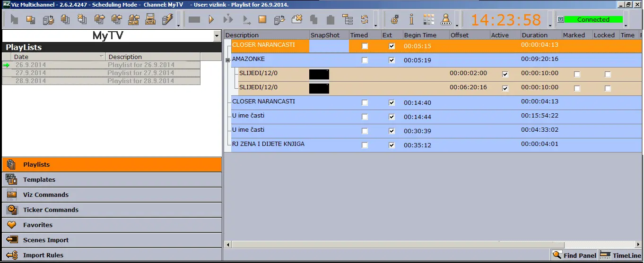This screenshot has height=263, width=644.
Task: Toggle Active checkbox for first SLIJEDI/12/0 row
Action: (505, 75)
